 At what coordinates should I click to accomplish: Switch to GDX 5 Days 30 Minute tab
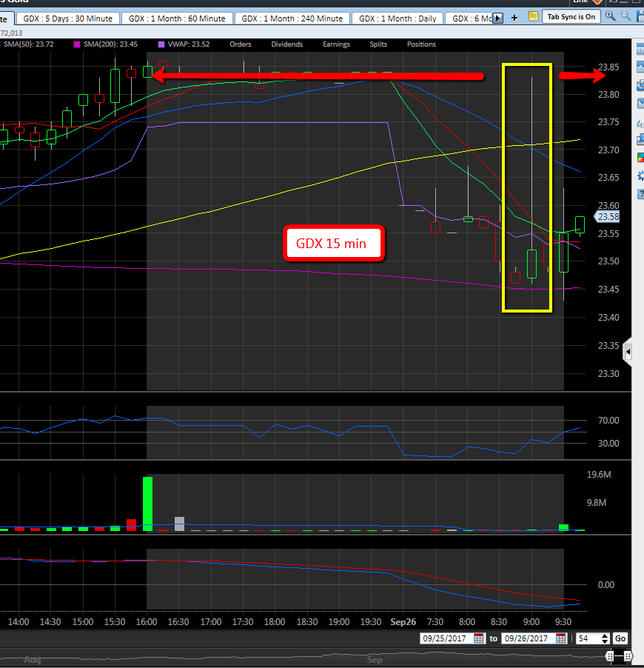67,18
